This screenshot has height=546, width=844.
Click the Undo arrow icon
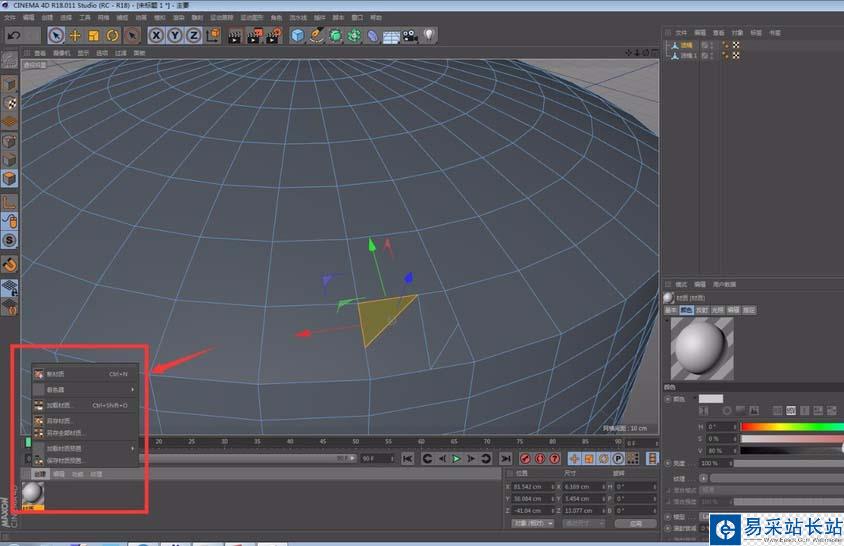point(14,35)
